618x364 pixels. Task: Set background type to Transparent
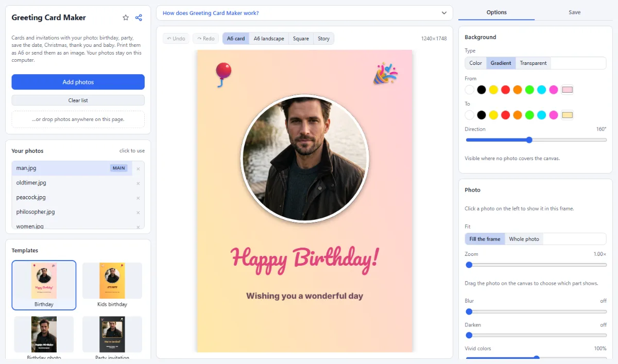[x=533, y=63]
